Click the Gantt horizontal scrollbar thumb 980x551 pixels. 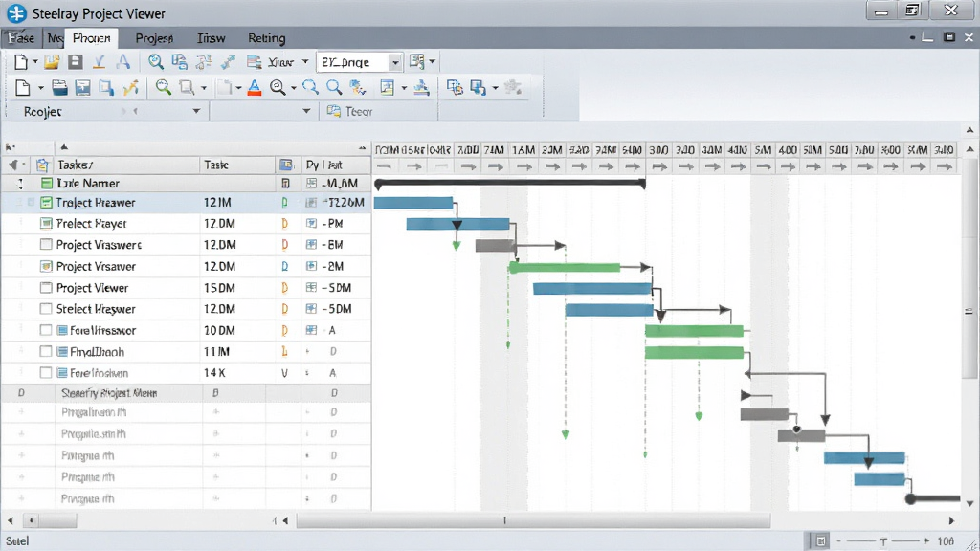(533, 520)
